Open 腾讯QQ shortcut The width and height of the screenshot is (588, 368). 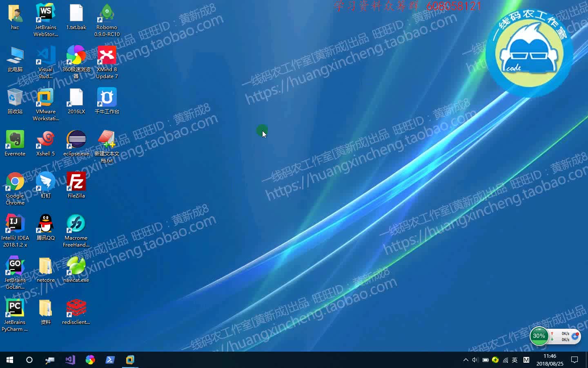click(x=46, y=227)
